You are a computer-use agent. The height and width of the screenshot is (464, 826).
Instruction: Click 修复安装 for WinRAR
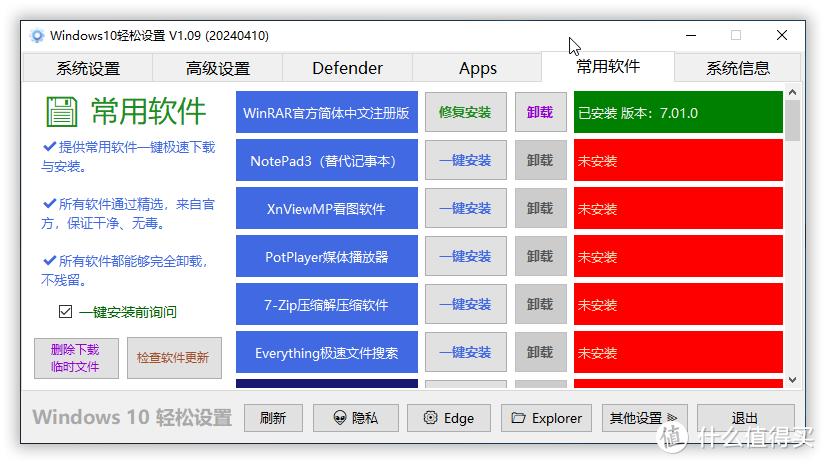coord(466,112)
